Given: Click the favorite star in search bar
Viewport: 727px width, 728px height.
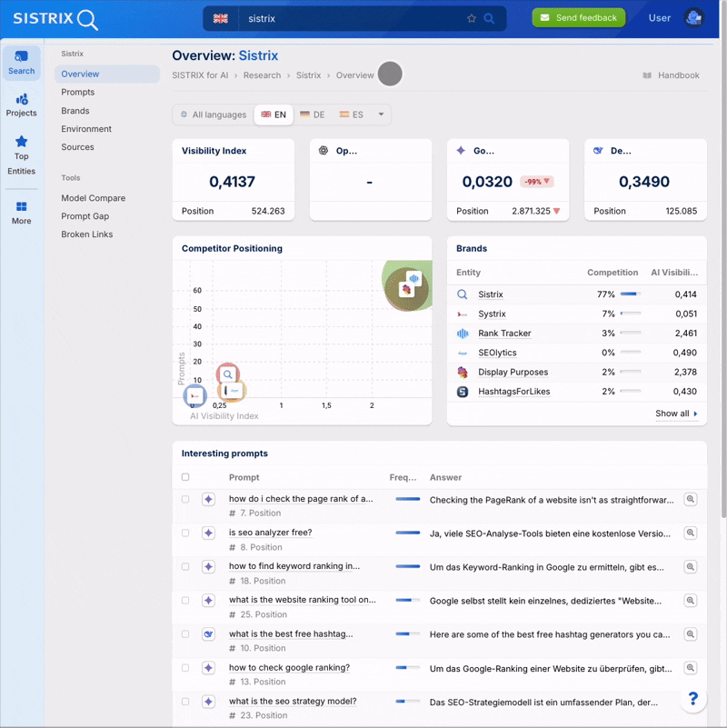Looking at the screenshot, I should coord(472,18).
